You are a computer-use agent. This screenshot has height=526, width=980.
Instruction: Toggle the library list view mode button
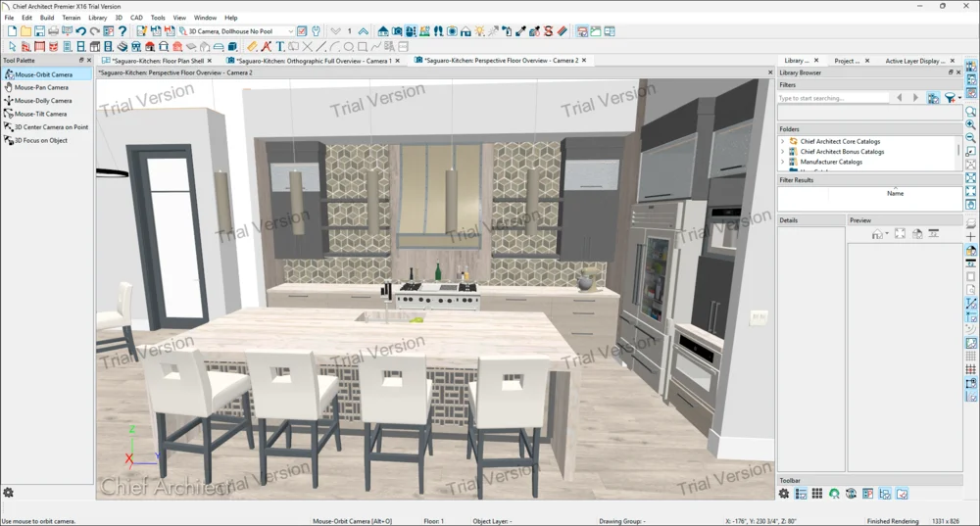[801, 494]
